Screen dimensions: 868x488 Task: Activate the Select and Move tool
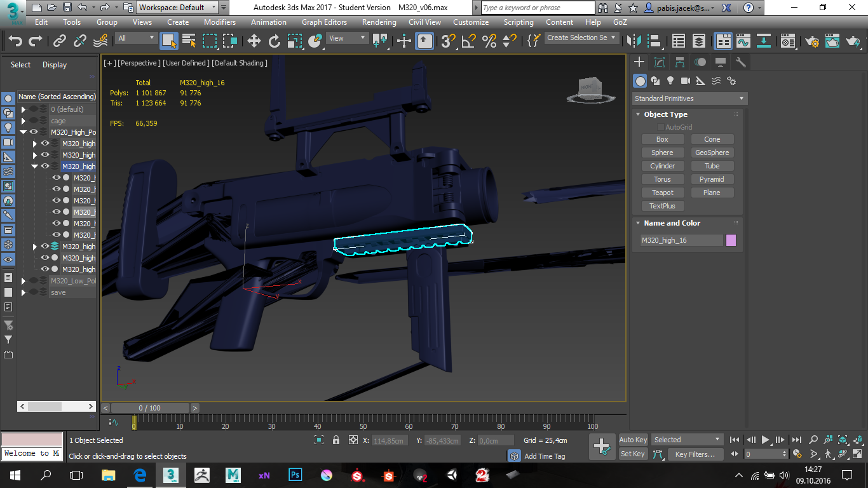254,41
